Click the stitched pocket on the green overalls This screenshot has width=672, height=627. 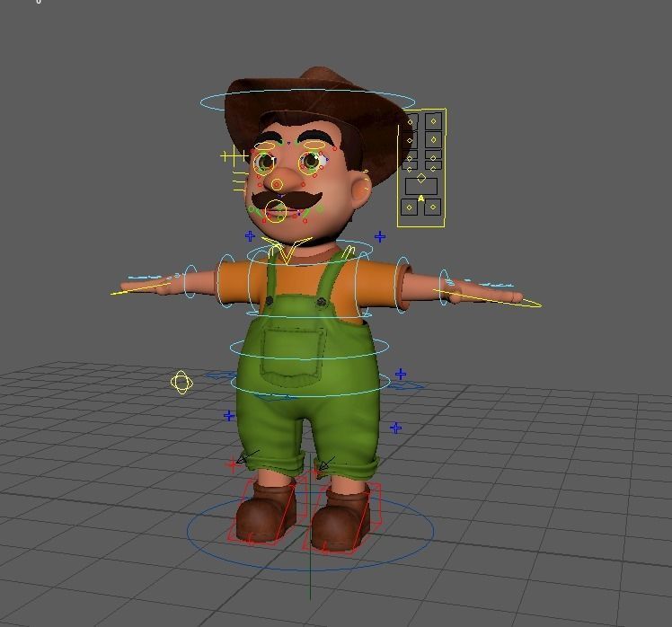tap(293, 356)
